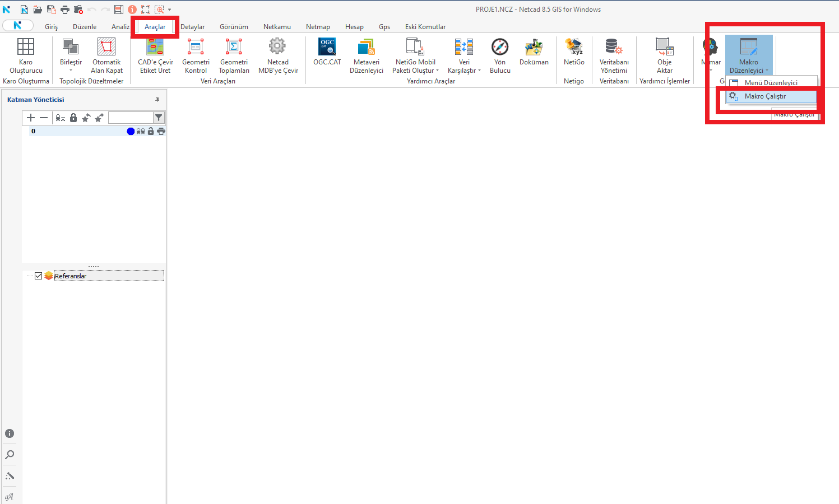Screen dimensions: 839x504
Task: Click the info icon in left sidebar
Action: coord(10,433)
